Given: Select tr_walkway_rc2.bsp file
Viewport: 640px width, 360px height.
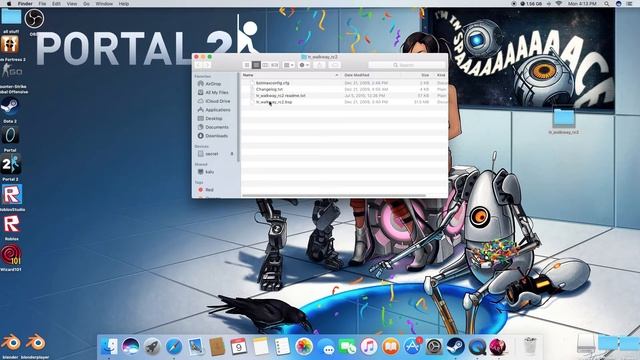Looking at the screenshot, I should [x=274, y=102].
